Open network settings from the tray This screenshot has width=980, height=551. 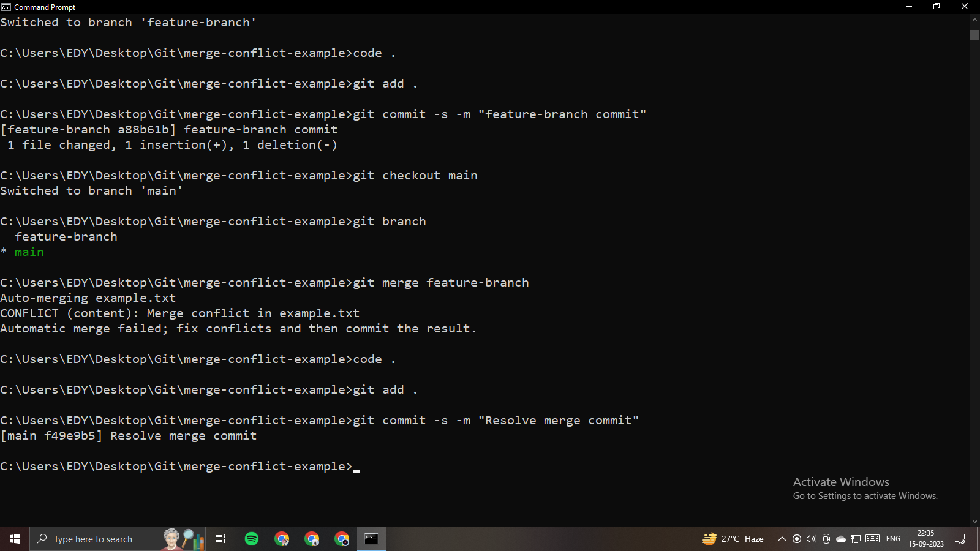[856, 539]
